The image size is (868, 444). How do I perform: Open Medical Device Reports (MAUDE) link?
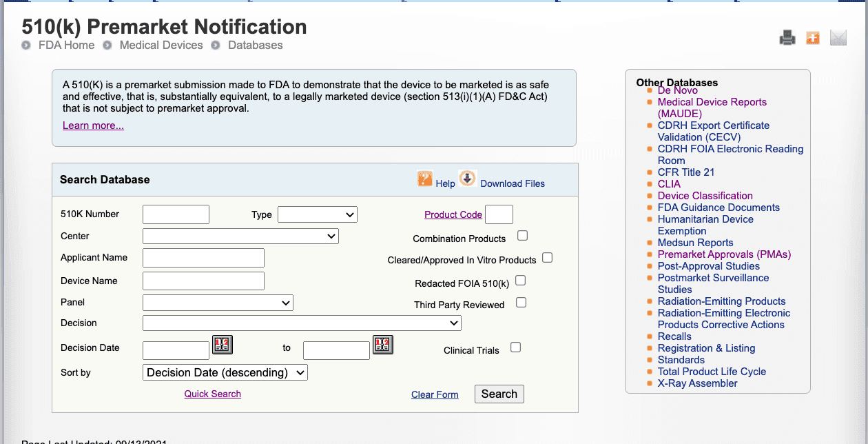point(712,108)
